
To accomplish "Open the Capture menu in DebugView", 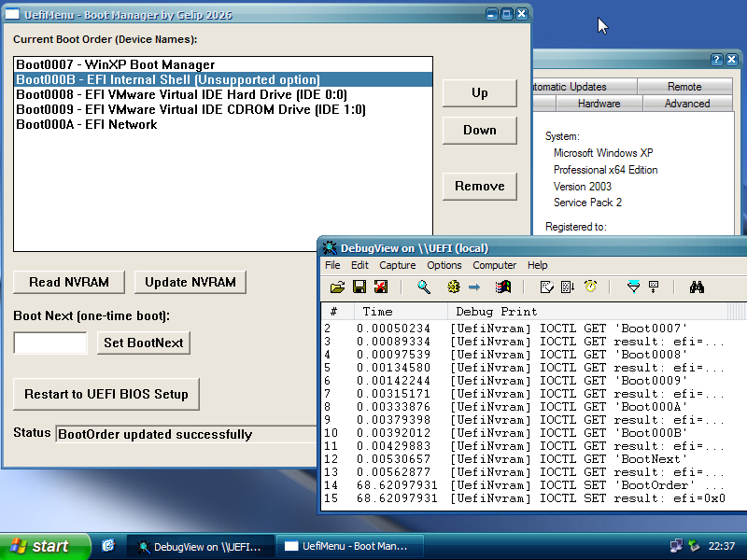I will (x=398, y=265).
